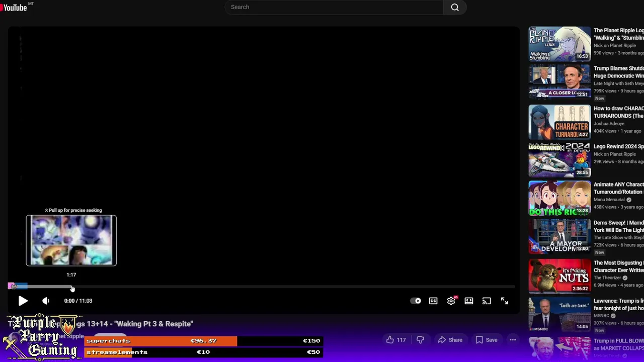Like the video with 117 likes
This screenshot has width=644, height=362.
click(396, 340)
